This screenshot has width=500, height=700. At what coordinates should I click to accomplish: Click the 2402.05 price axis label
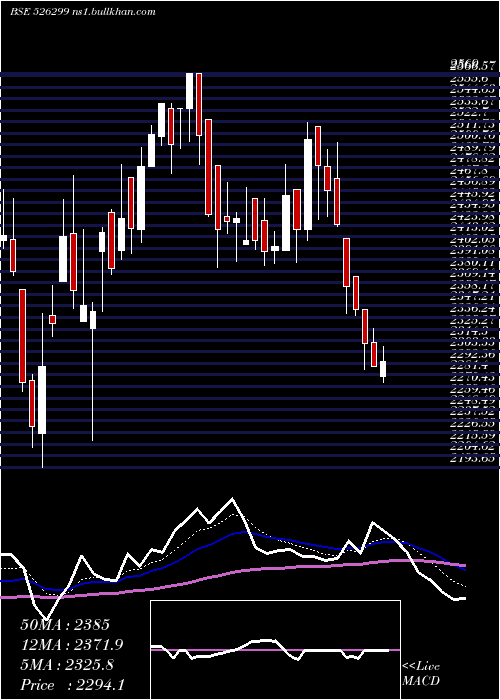[472, 240]
